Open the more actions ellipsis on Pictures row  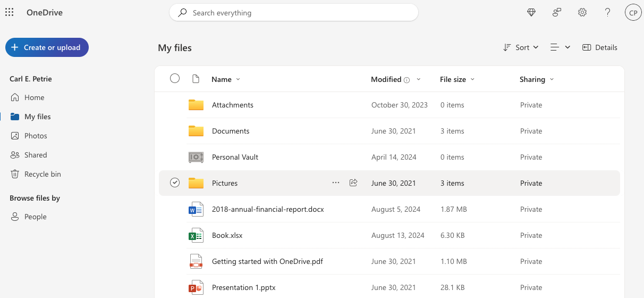pyautogui.click(x=336, y=183)
